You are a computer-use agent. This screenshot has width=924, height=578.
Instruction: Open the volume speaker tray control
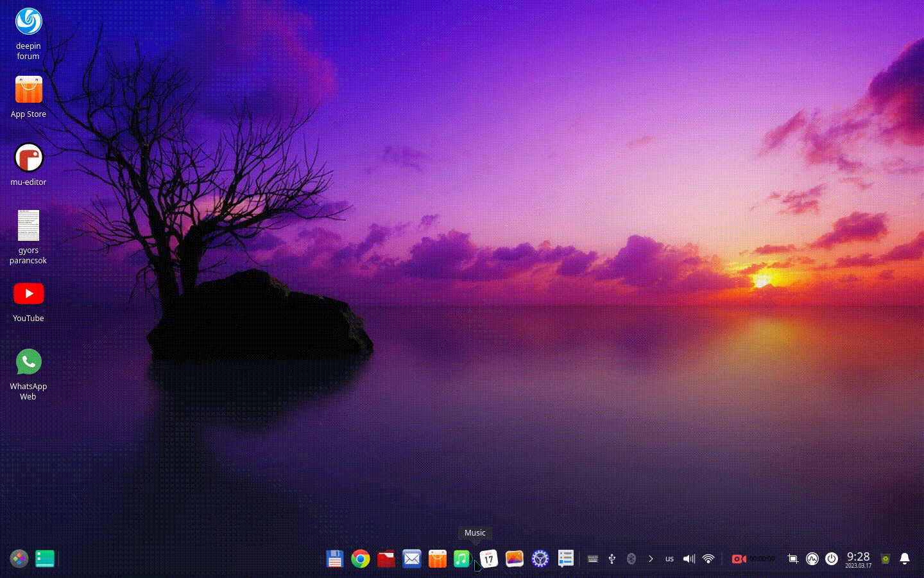(x=689, y=559)
